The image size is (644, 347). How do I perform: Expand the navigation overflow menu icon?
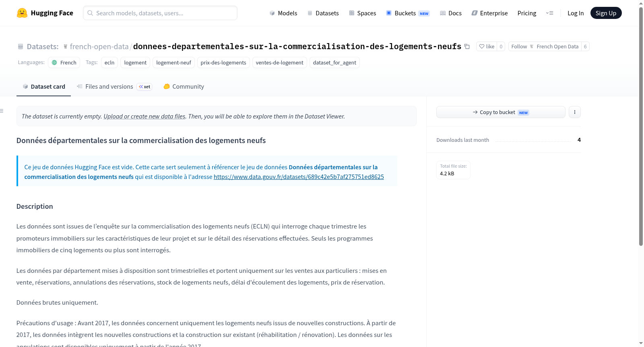tap(549, 13)
